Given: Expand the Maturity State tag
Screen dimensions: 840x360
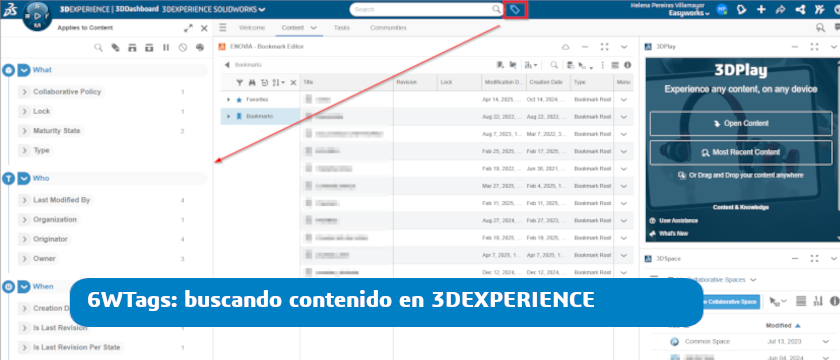Looking at the screenshot, I should click(24, 131).
